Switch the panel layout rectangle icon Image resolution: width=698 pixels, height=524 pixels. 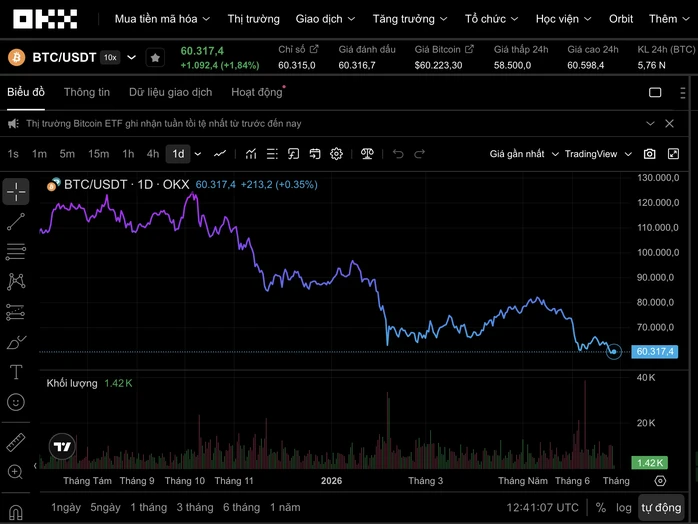coord(655,92)
